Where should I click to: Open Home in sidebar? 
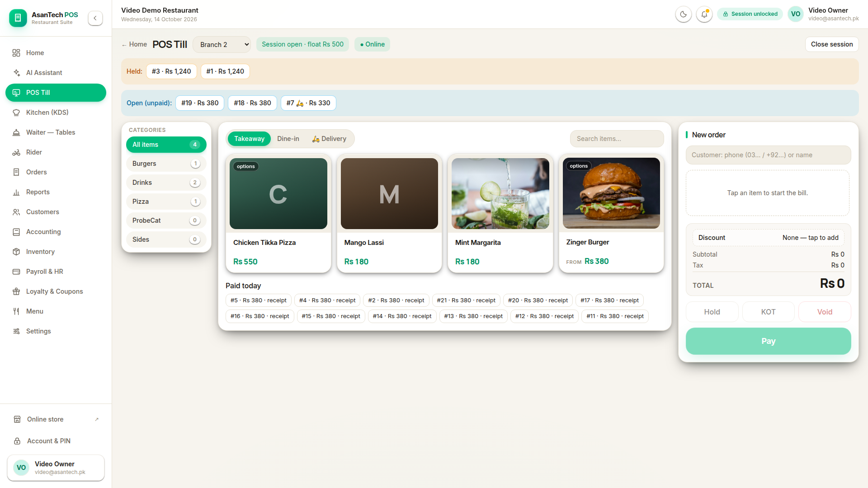(56, 53)
